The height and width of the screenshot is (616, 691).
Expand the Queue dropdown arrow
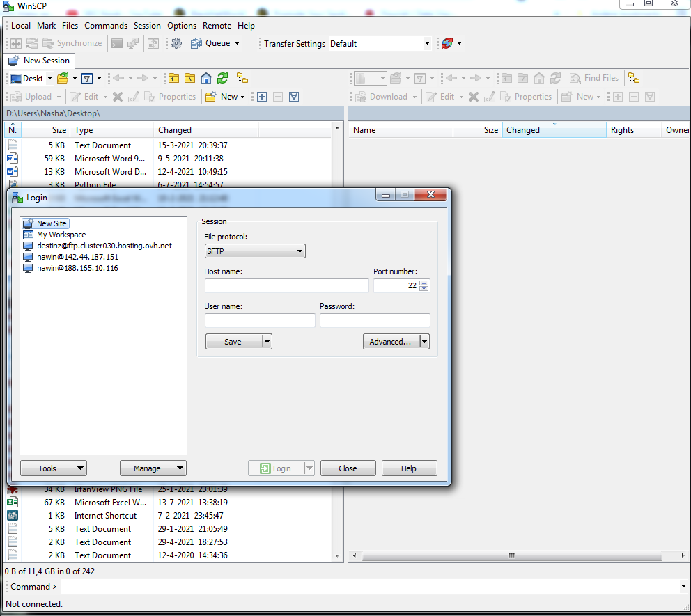tap(237, 43)
